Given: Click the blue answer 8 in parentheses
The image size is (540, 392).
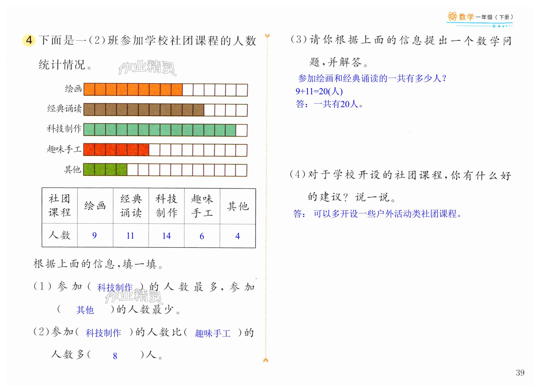Looking at the screenshot, I should [115, 356].
